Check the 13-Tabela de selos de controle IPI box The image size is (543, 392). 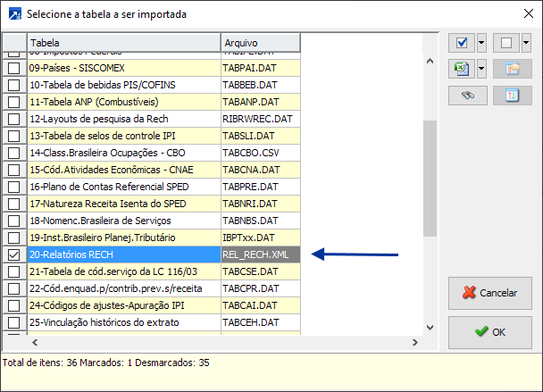click(13, 135)
